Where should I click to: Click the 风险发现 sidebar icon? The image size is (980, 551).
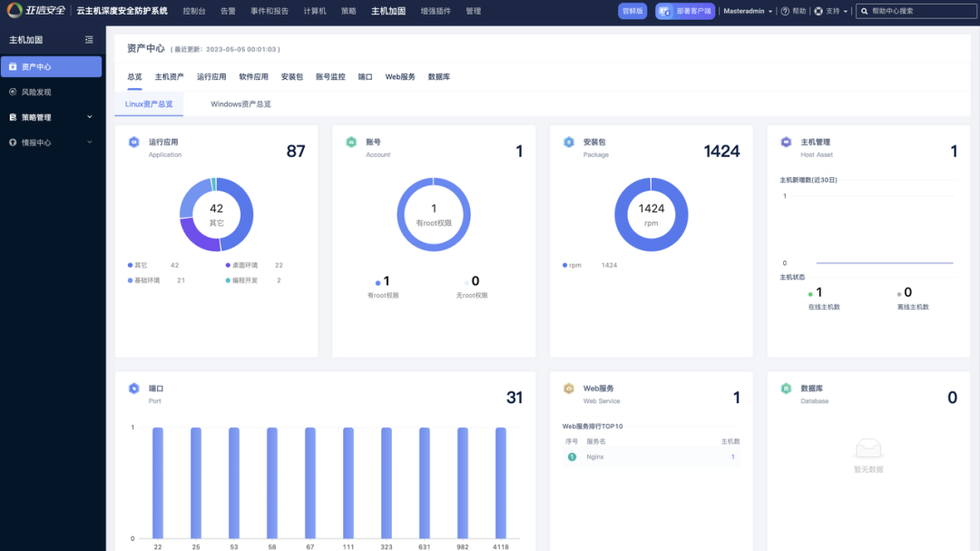[x=13, y=92]
